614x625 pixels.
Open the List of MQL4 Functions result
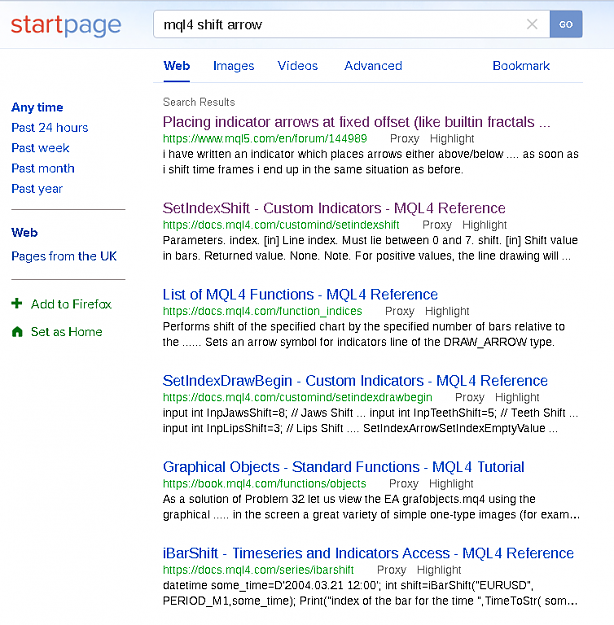(x=300, y=295)
